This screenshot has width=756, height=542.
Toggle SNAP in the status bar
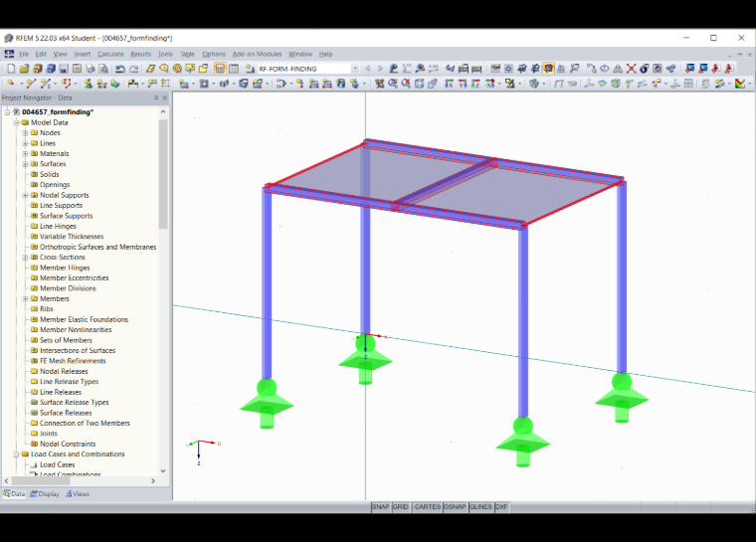[x=380, y=507]
